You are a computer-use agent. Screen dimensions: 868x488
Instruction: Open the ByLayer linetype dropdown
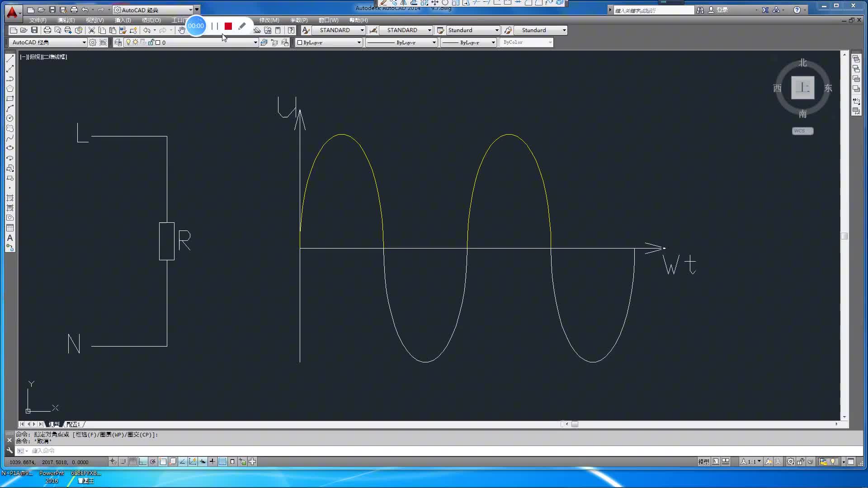434,42
